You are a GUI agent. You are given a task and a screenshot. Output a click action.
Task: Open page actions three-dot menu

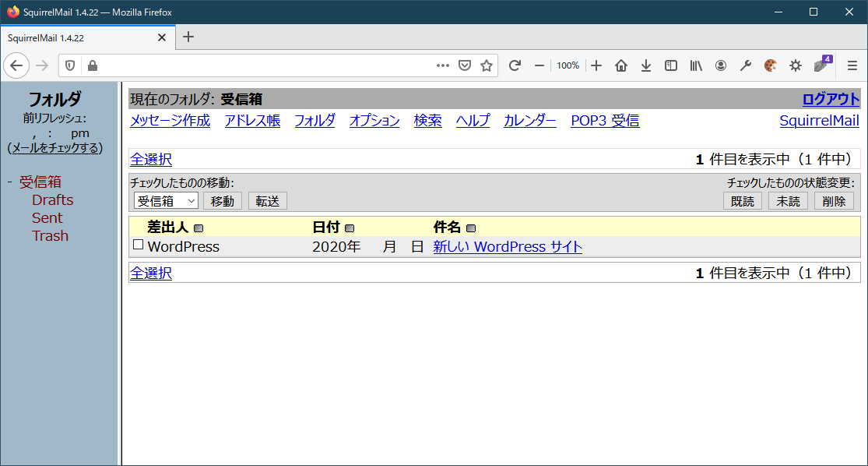443,65
